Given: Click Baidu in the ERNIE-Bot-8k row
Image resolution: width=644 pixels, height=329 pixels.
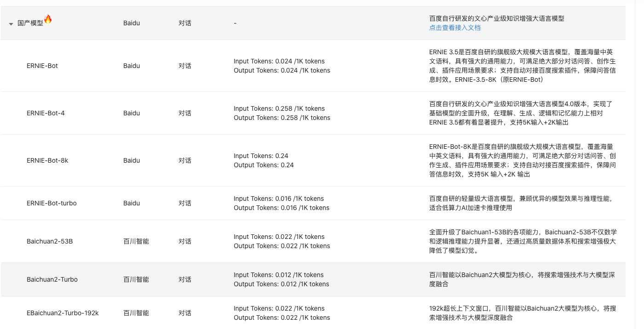Looking at the screenshot, I should (132, 160).
